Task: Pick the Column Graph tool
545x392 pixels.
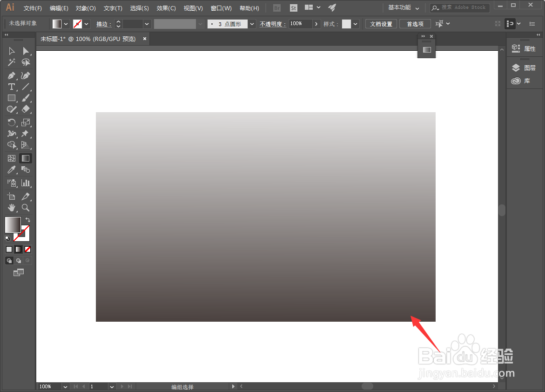Action: point(26,183)
